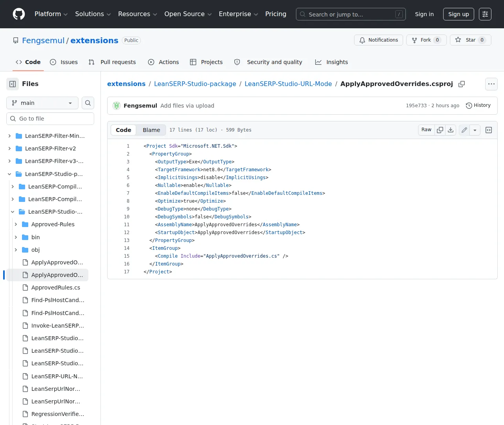The image size is (504, 425).
Task: Switch to Code view toggle
Action: [124, 130]
